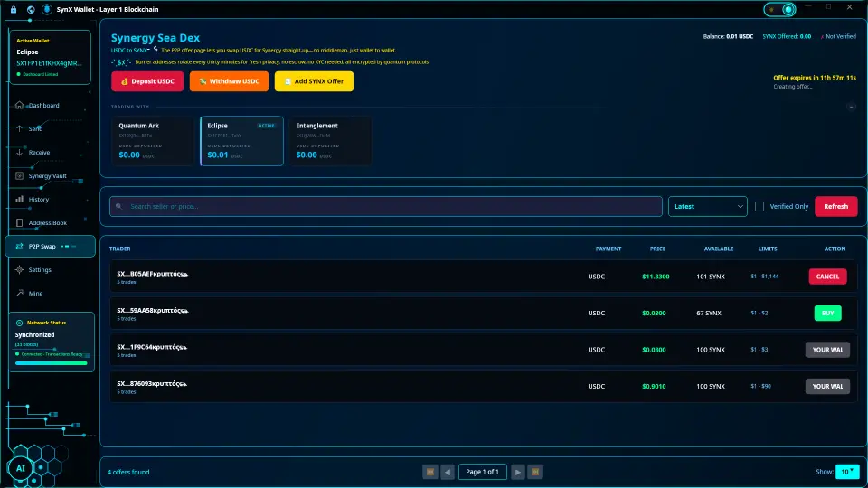This screenshot has height=488, width=868.
Task: Click the $0.9010 price value
Action: [x=654, y=386]
